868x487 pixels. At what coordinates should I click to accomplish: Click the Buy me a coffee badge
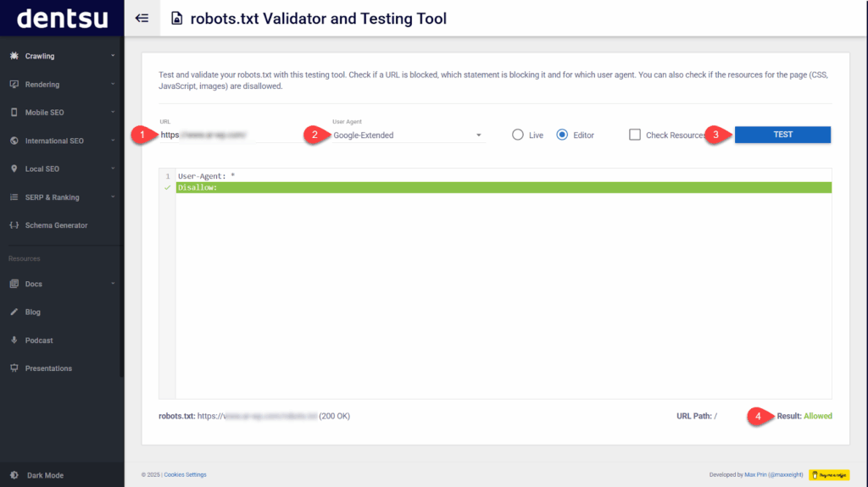pos(829,475)
